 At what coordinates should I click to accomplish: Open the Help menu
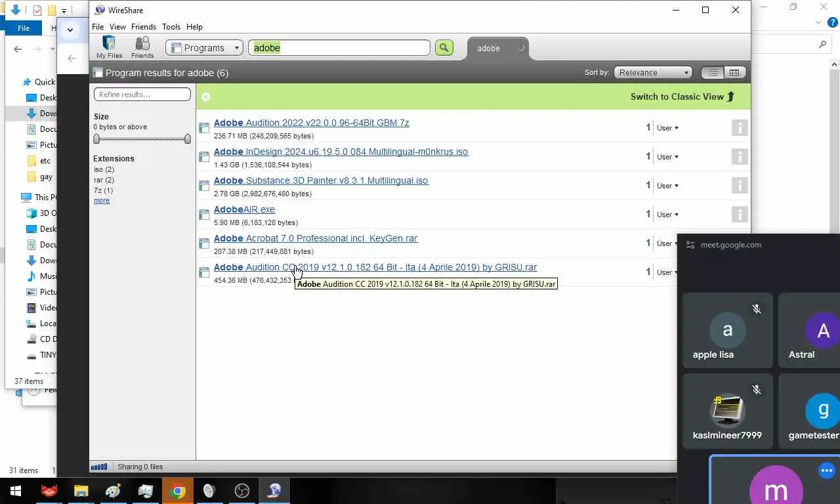coord(194,27)
